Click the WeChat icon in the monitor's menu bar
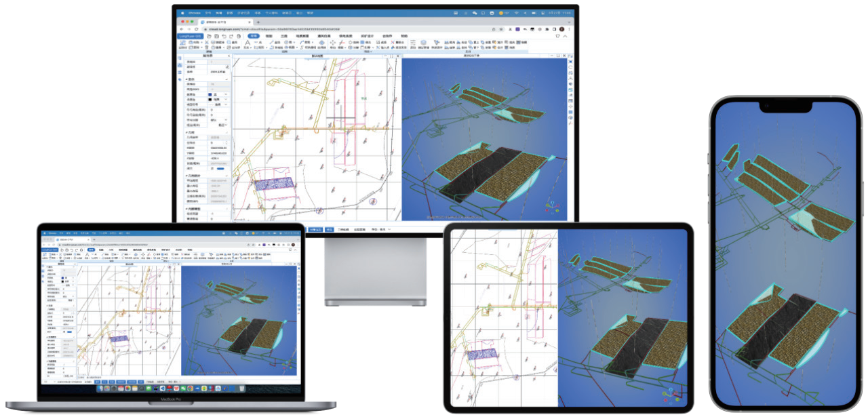 click(x=475, y=13)
